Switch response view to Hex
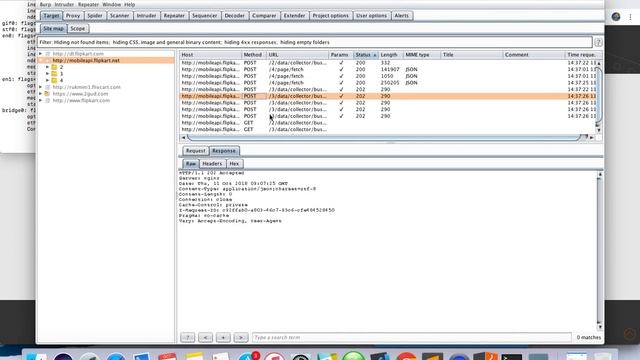Viewport: 640px width, 360px height. click(234, 164)
